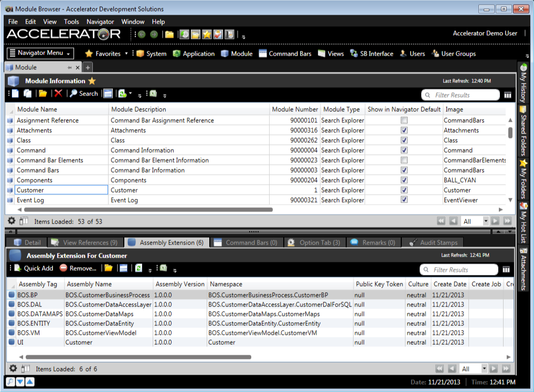534x392 pixels.
Task: Copy record using duplicate pages icon
Action: (28, 93)
